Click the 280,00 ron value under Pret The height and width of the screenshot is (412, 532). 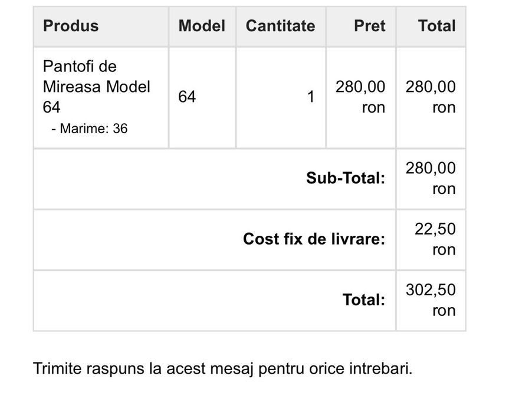(360, 97)
